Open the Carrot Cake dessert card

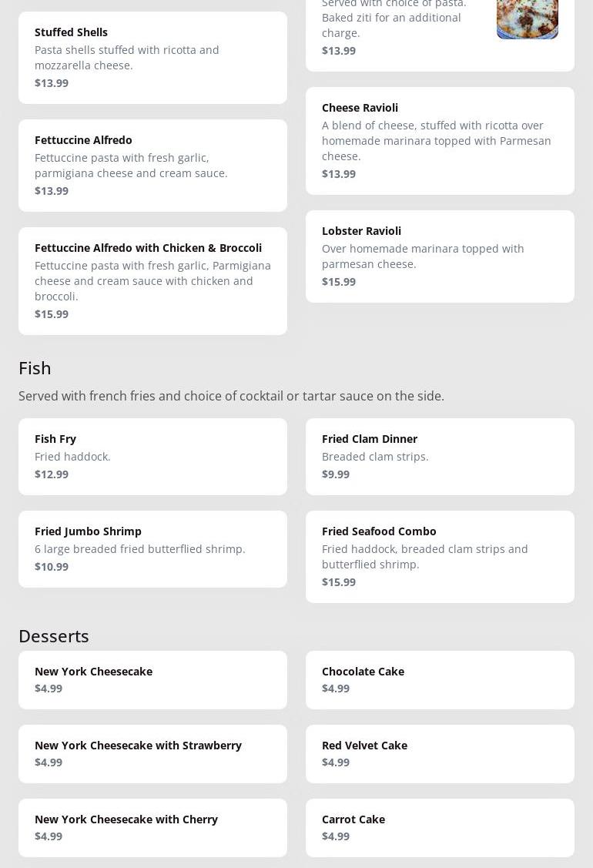440,828
